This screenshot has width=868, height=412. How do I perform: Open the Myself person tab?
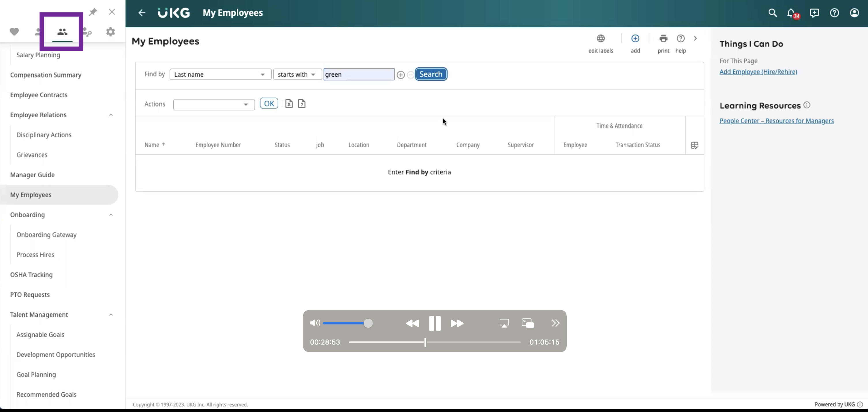click(x=38, y=32)
